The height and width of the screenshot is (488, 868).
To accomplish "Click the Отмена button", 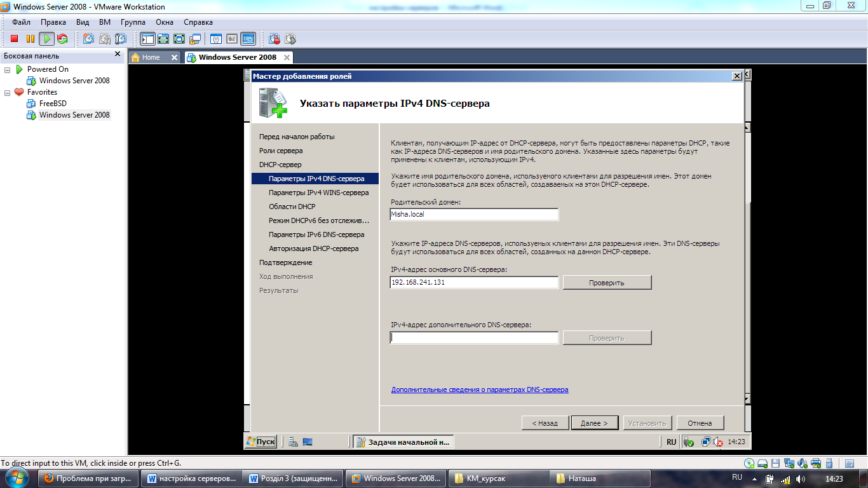I will coord(700,423).
